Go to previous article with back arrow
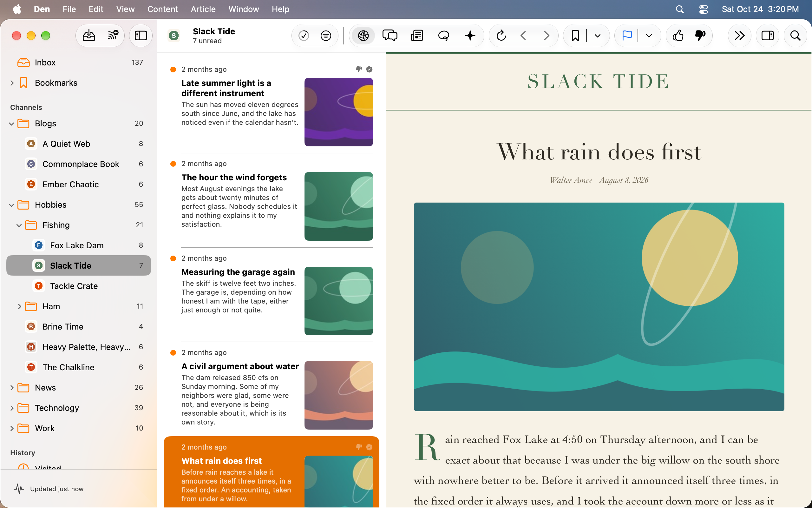Viewport: 812px width, 508px height. [523, 35]
